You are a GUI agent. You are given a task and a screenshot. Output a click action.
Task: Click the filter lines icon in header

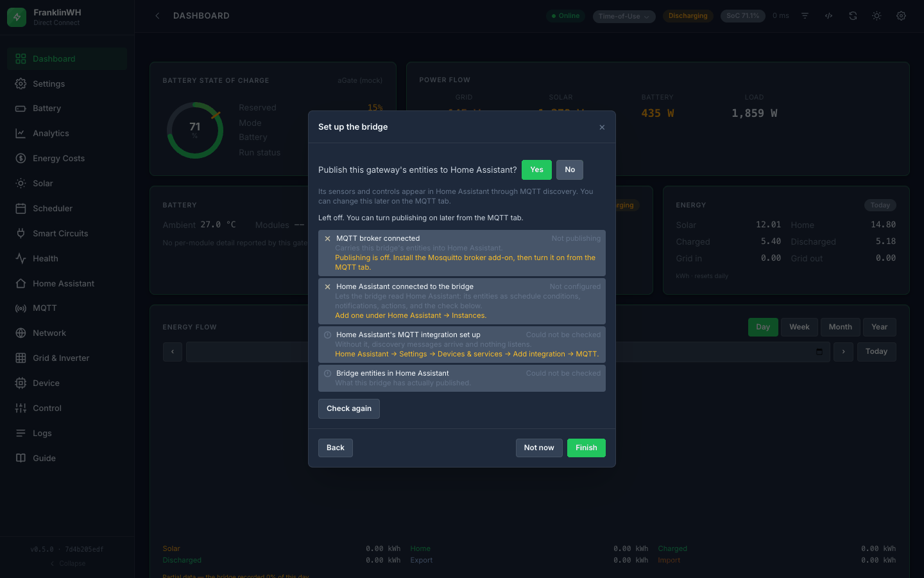(x=805, y=16)
